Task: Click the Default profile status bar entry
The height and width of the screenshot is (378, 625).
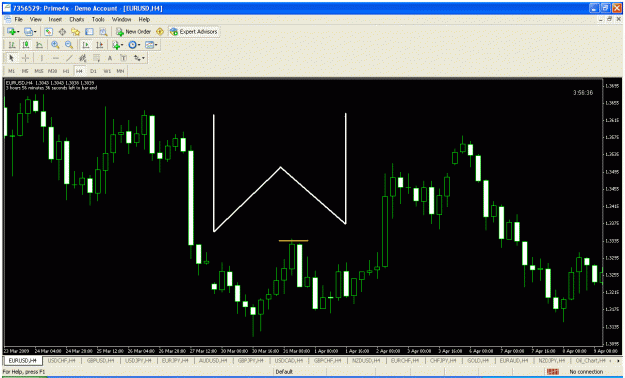Action: (x=284, y=372)
